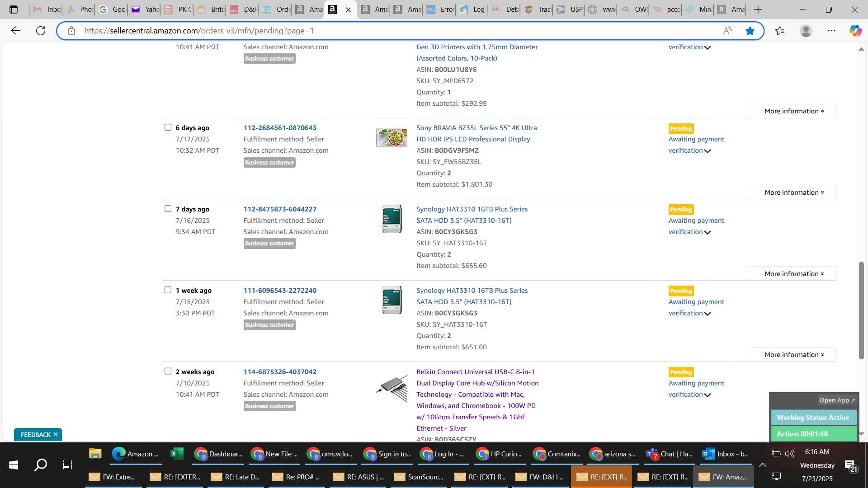Toggle the favorites star for this page

[750, 31]
